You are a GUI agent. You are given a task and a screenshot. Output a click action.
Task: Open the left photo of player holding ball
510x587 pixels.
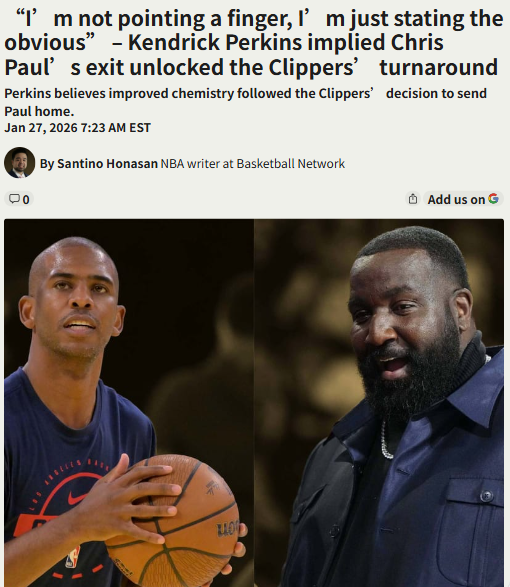tap(129, 403)
